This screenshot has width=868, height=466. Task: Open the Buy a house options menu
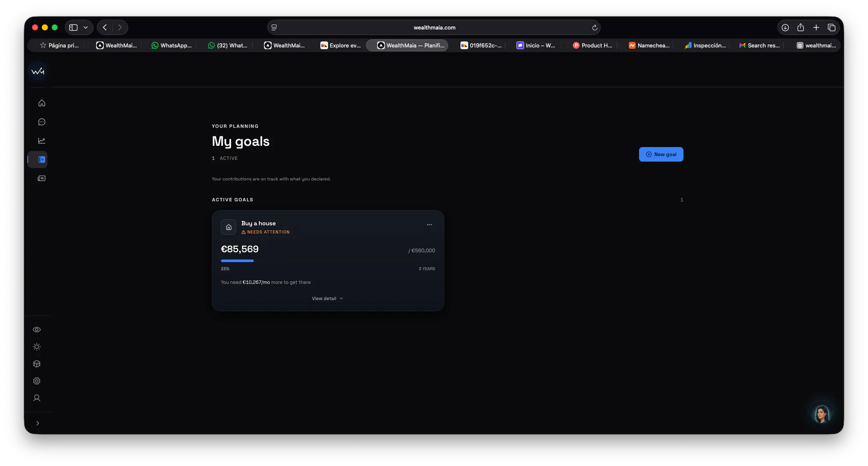click(x=429, y=224)
